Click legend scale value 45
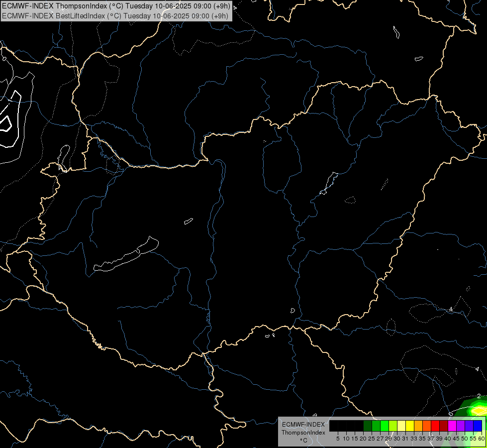 click(456, 439)
